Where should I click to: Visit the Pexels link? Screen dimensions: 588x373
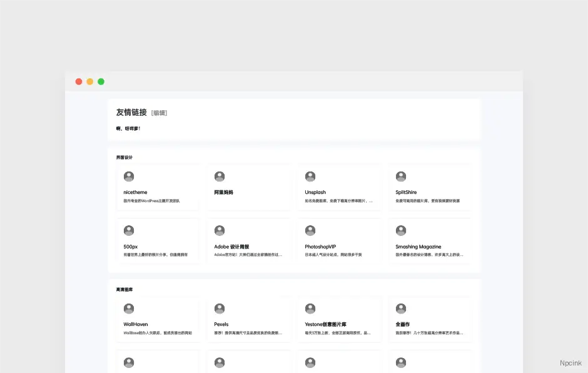point(221,324)
